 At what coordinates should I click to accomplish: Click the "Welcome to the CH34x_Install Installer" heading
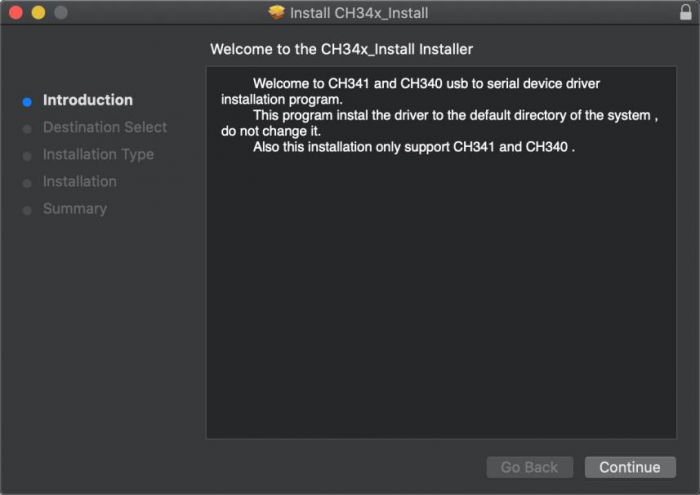[x=341, y=48]
